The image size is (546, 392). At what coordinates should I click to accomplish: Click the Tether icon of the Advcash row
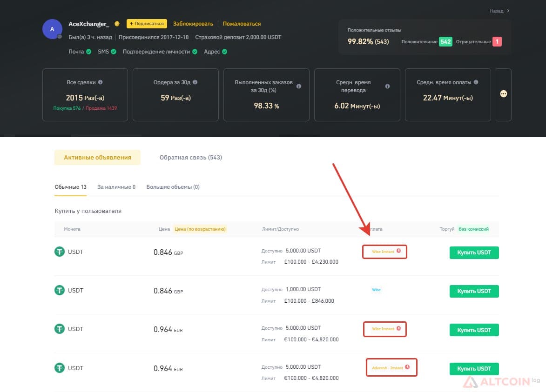[60, 368]
